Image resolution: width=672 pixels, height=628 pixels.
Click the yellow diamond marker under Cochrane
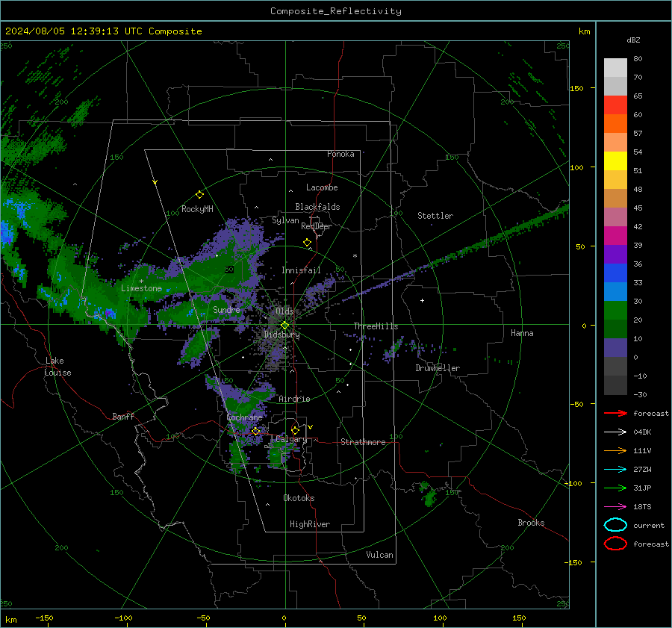tap(256, 432)
